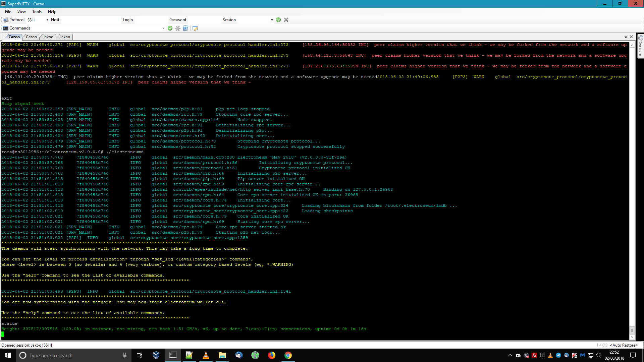Click the asterisk mask-command icon
644x362 pixels.
pos(178,28)
